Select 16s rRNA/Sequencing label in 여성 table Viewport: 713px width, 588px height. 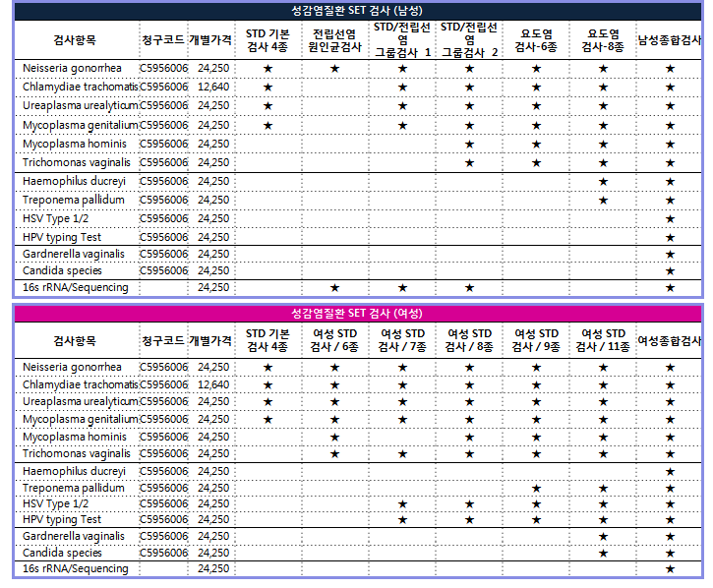[x=76, y=568]
